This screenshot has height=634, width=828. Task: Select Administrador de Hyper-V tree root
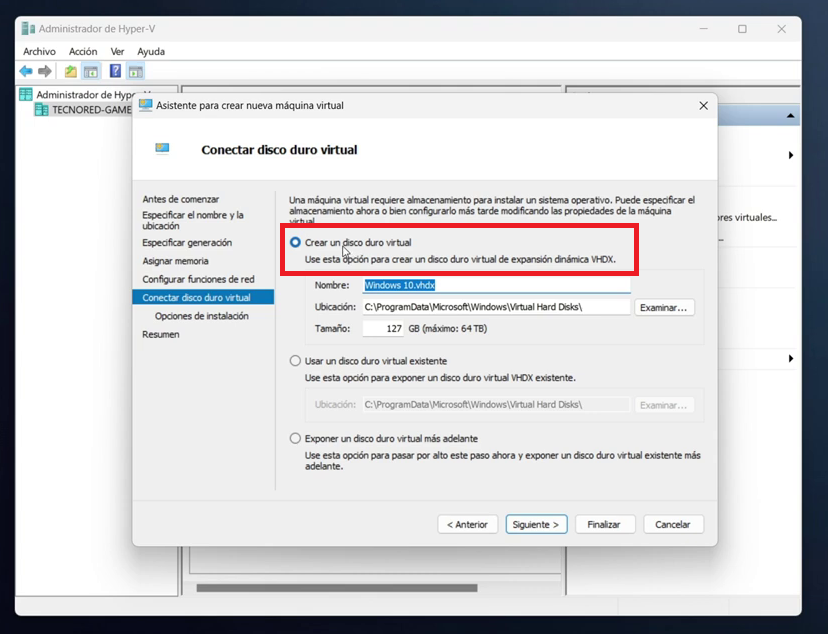click(x=84, y=94)
